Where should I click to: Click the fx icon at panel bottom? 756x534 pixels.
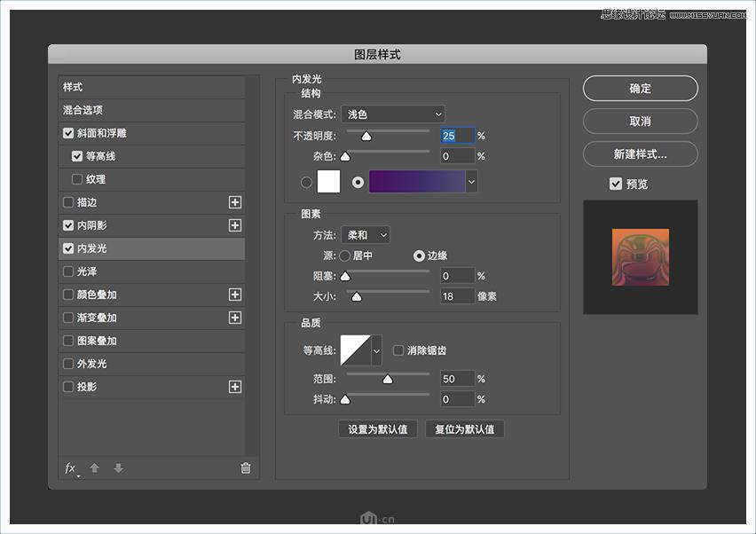(69, 468)
